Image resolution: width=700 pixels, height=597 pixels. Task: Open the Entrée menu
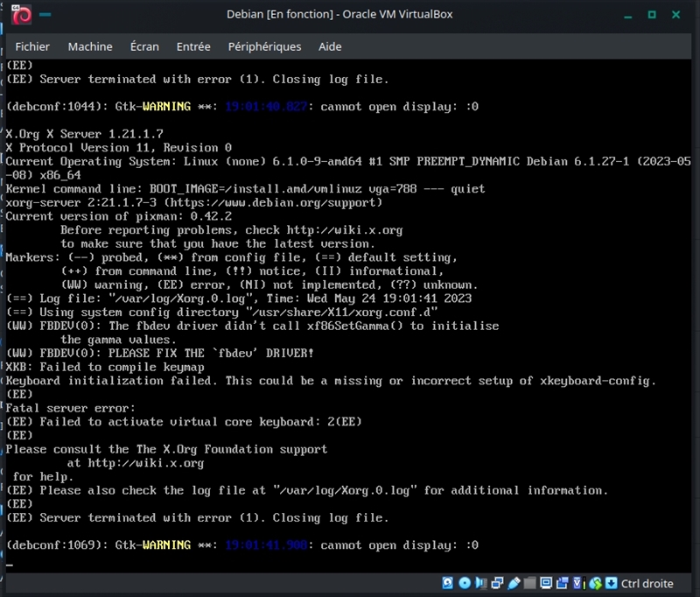pos(193,46)
